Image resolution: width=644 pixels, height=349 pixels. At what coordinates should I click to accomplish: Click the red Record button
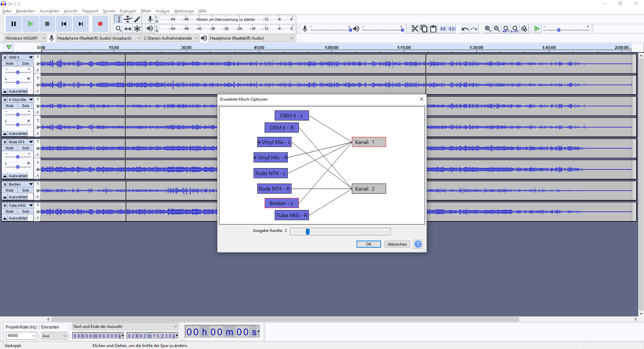click(100, 24)
